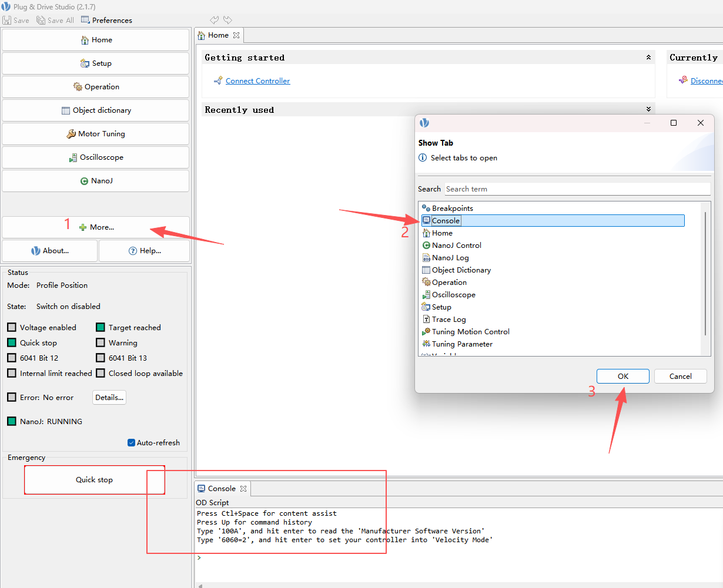The height and width of the screenshot is (588, 723).
Task: Select Home in the Show Tab list
Action: [x=442, y=233]
